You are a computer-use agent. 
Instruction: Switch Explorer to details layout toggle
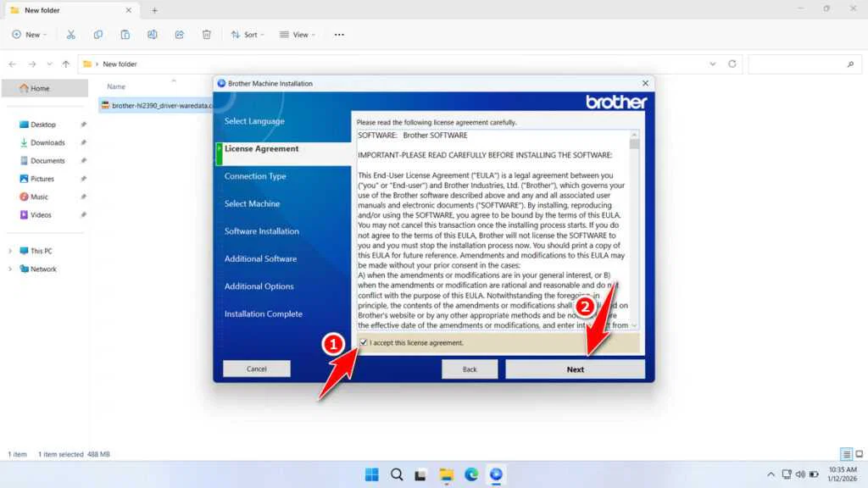[x=846, y=453]
